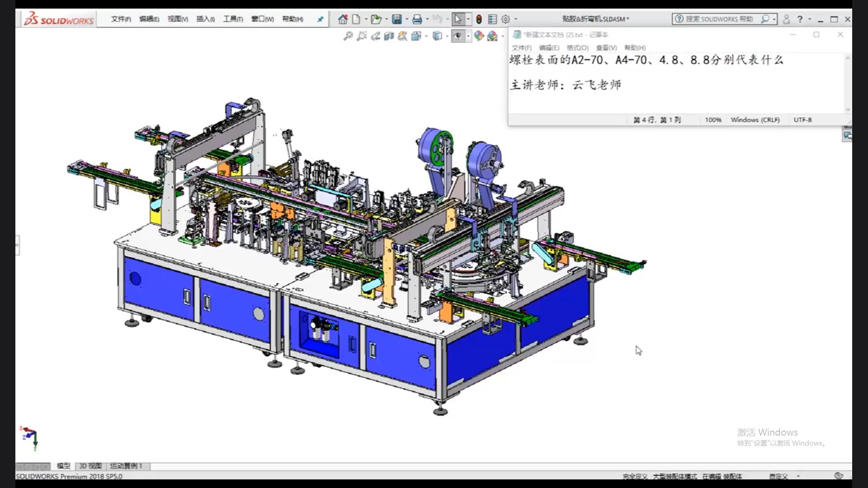Open 插入(I) menu in SOLIDWORKS

206,19
